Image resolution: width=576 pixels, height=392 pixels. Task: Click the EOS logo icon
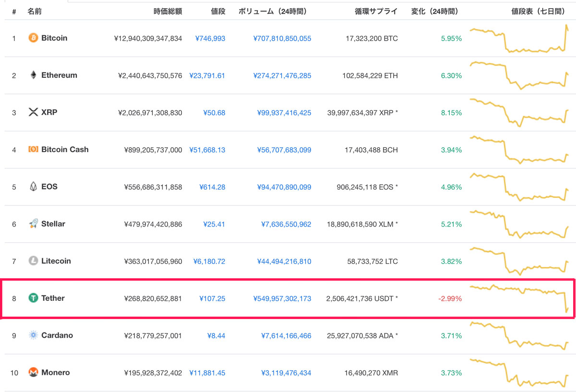(x=33, y=187)
